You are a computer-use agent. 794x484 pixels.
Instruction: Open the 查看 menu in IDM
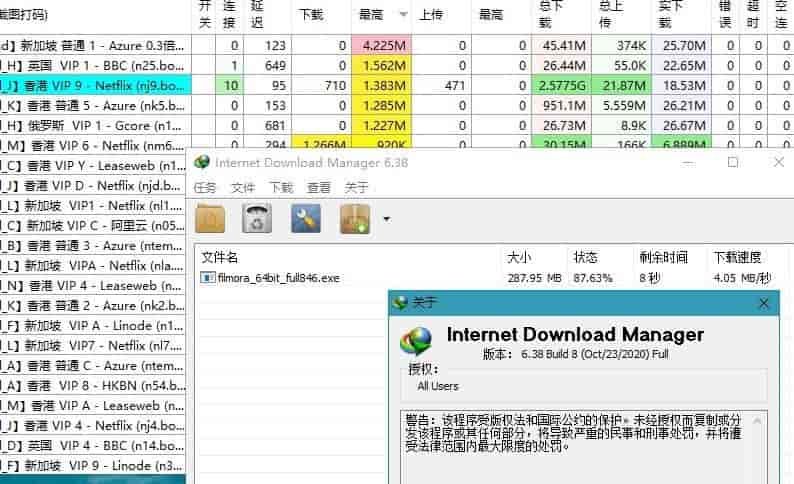(x=319, y=188)
